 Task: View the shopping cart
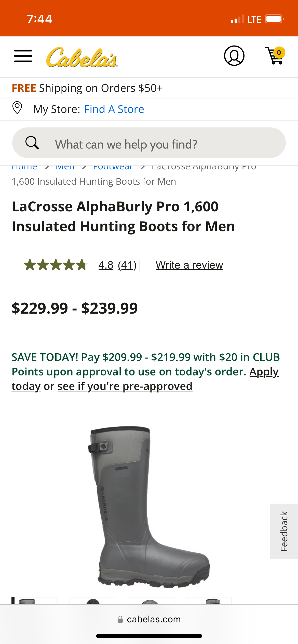pyautogui.click(x=275, y=56)
